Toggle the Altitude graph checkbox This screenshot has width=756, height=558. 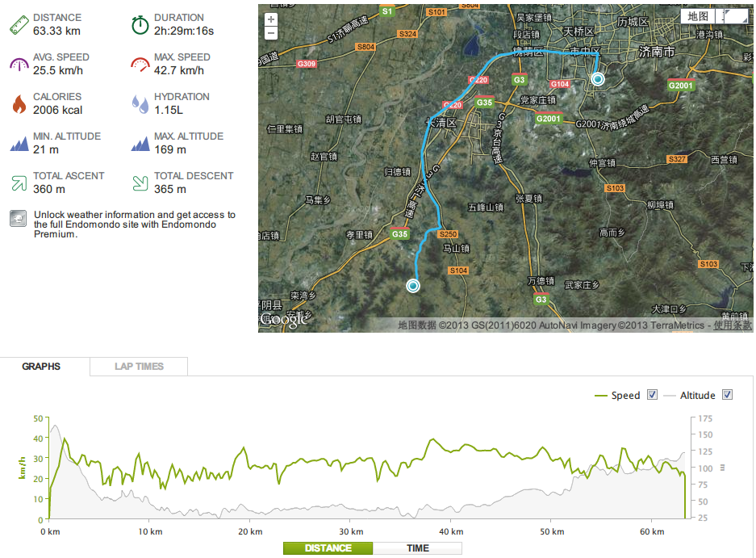pos(727,395)
